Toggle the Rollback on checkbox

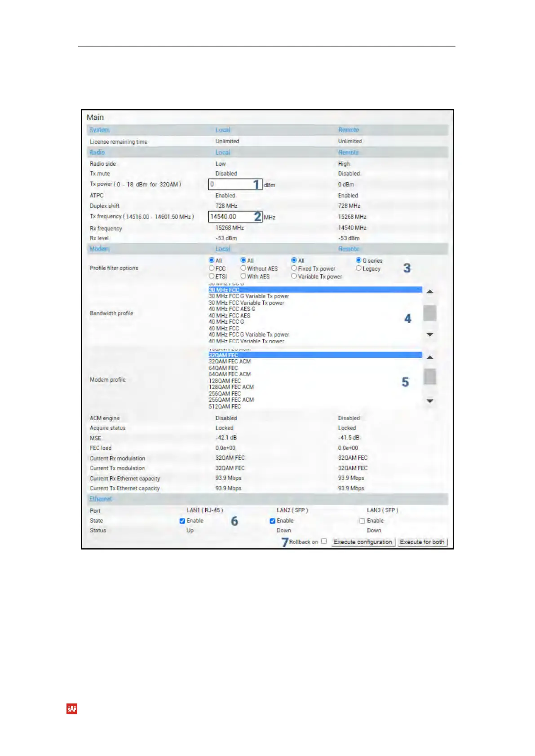coord(324,542)
